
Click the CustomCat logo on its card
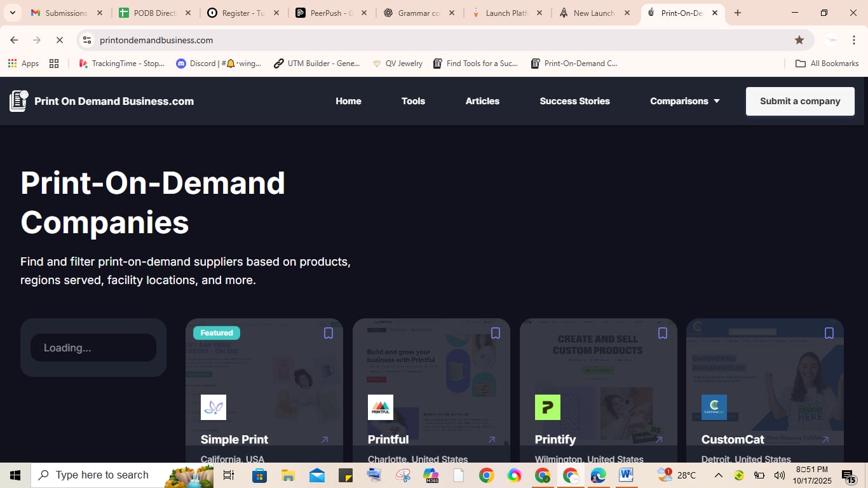point(714,407)
